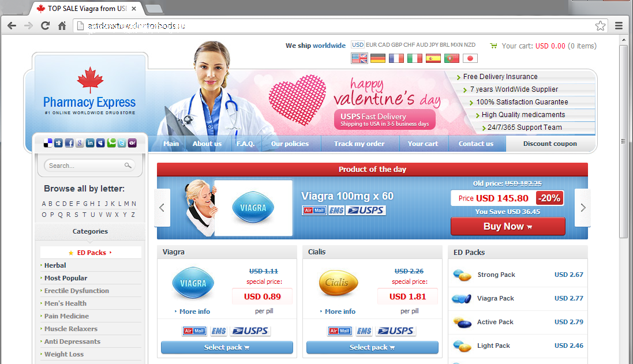Reload the page in the browser
The width and height of the screenshot is (633, 364).
click(45, 26)
